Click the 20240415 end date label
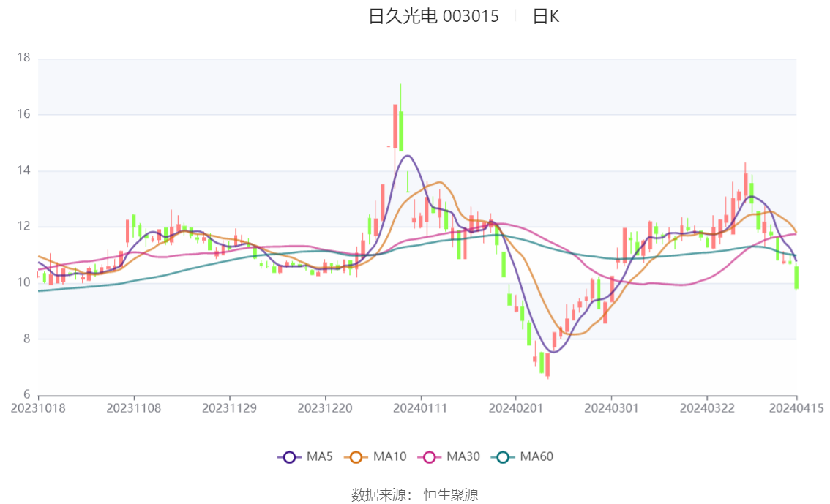This screenshot has height=504, width=830. tap(796, 408)
